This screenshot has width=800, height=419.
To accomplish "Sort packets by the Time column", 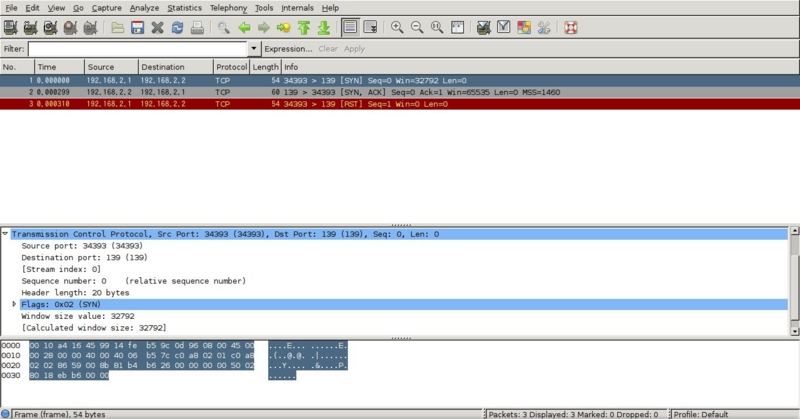I will pos(60,67).
